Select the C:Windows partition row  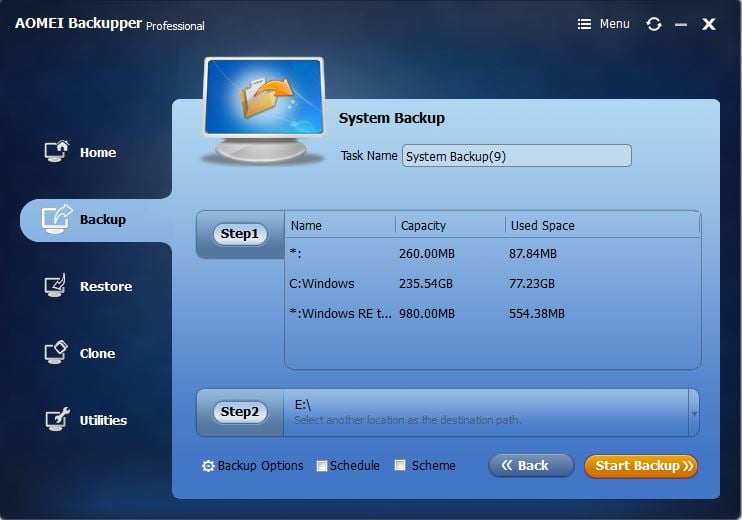tap(492, 284)
